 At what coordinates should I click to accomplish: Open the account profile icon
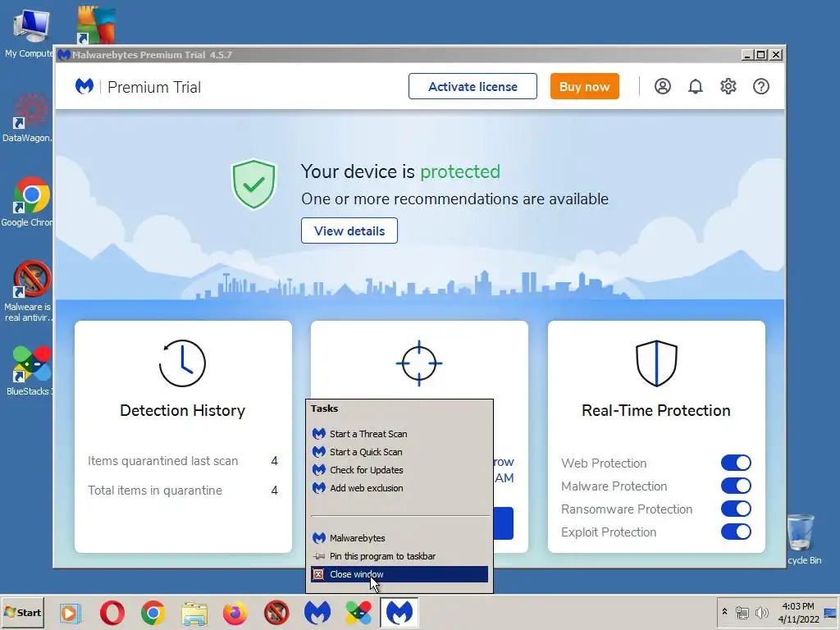click(663, 86)
